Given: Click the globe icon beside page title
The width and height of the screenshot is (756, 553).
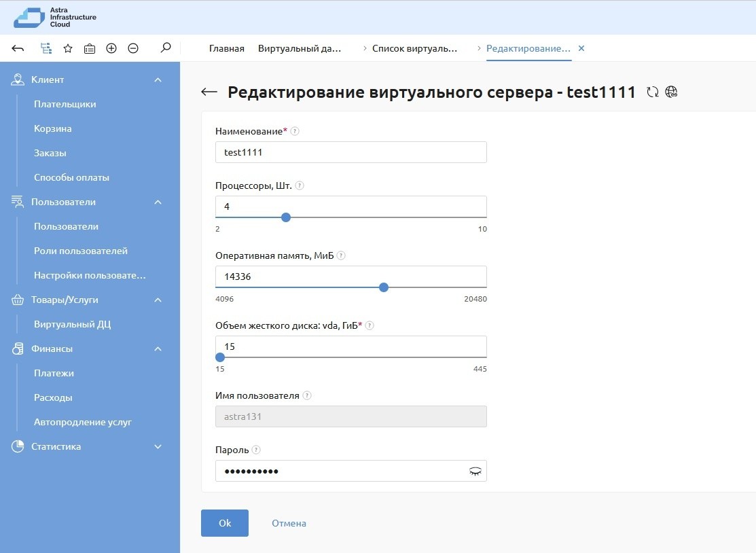Looking at the screenshot, I should coord(672,92).
